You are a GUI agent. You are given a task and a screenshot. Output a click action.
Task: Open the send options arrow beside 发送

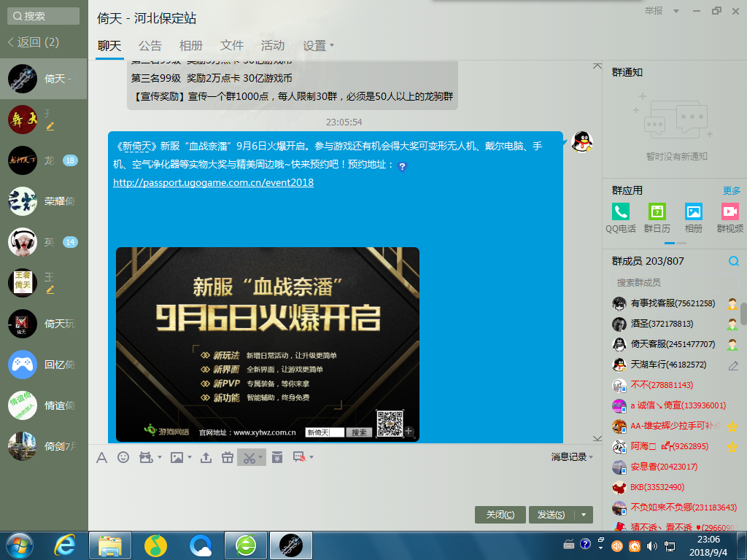(584, 515)
